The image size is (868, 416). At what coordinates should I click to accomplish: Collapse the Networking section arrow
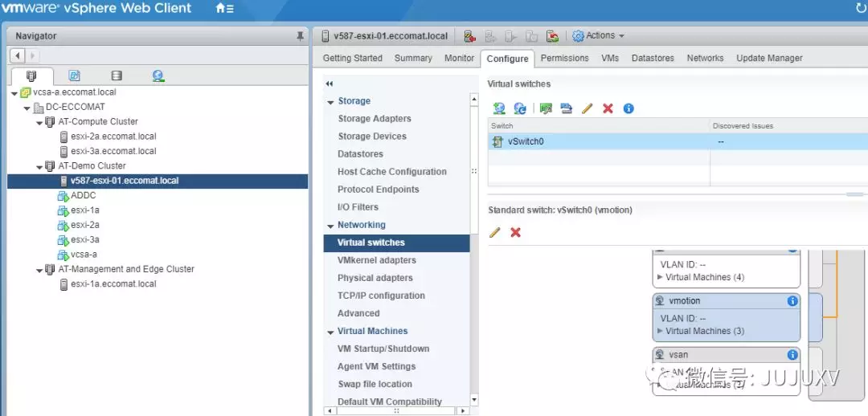point(330,226)
